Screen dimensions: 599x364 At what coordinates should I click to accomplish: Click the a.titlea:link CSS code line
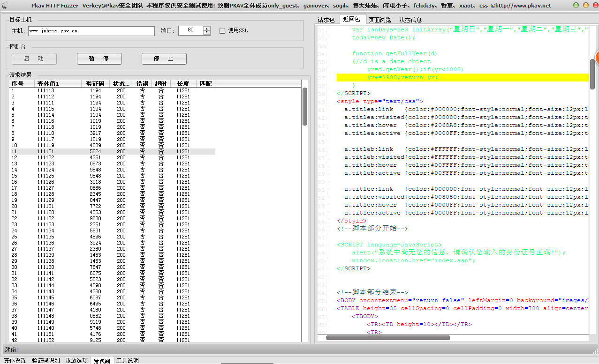[466, 109]
